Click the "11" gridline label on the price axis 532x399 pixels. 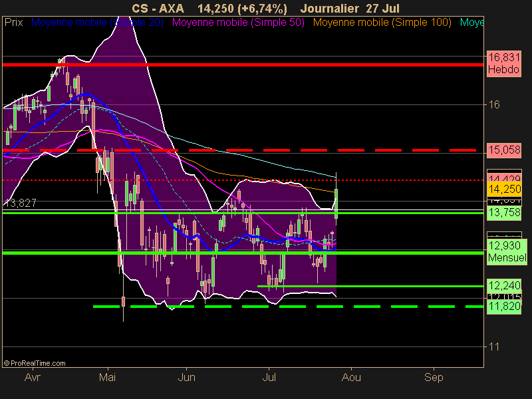point(494,346)
